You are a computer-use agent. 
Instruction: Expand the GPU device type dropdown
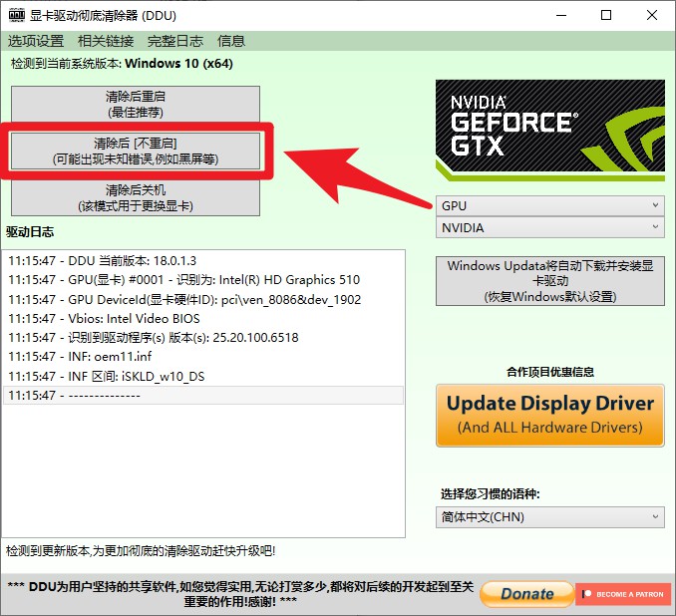coord(549,205)
